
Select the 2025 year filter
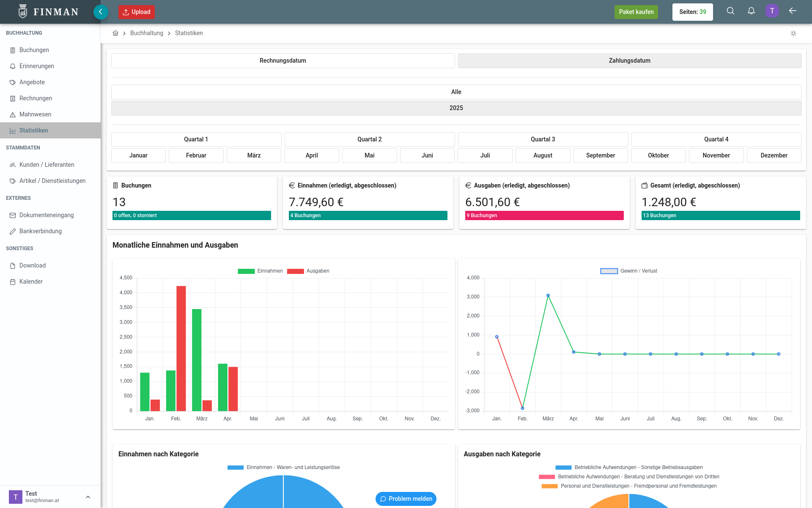(x=456, y=108)
